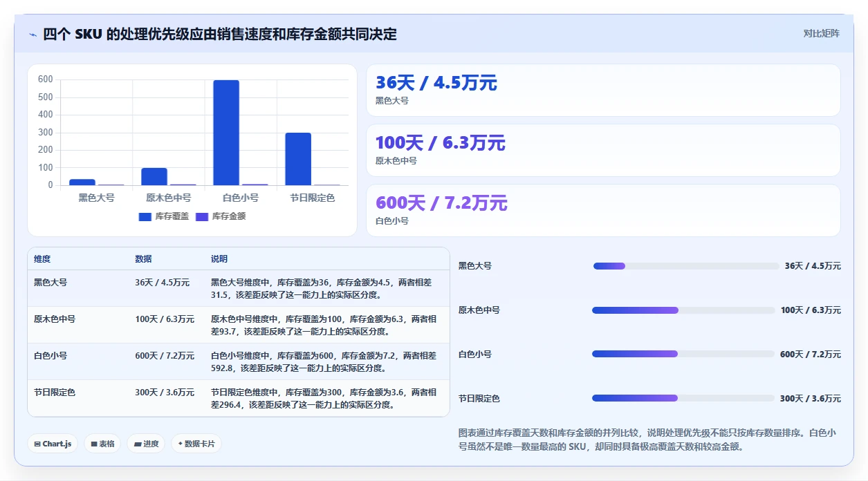Click the 600 tick on the chart y-axis

45,79
